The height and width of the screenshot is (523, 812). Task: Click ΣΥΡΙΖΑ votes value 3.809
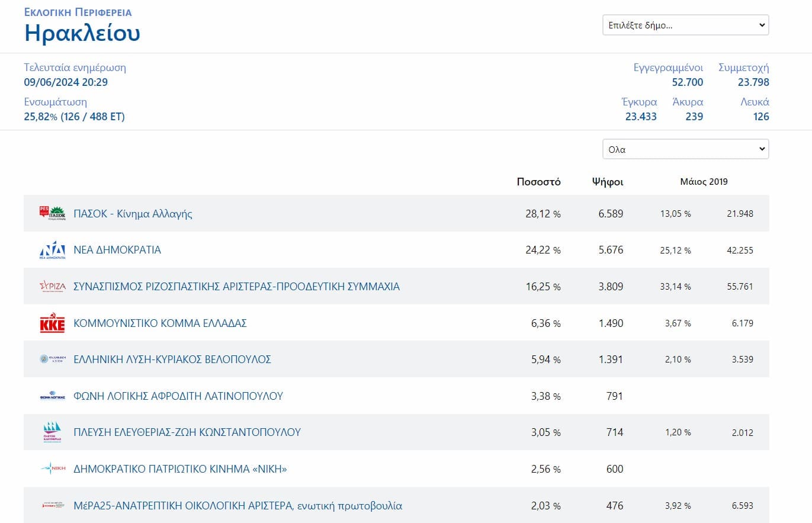[x=611, y=287]
